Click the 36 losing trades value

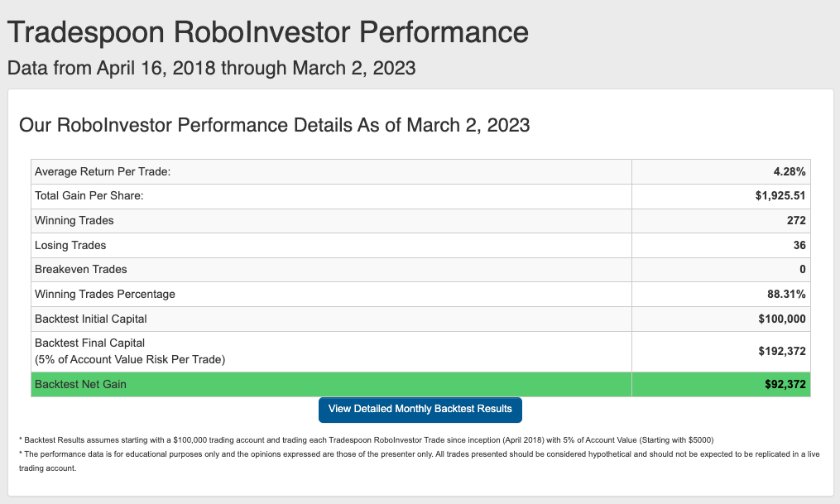tap(799, 245)
